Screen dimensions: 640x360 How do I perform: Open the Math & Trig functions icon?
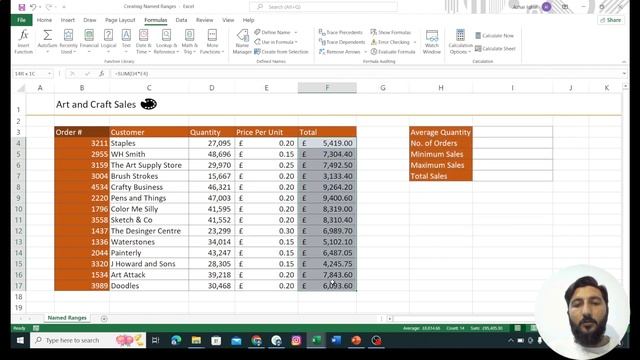(189, 41)
